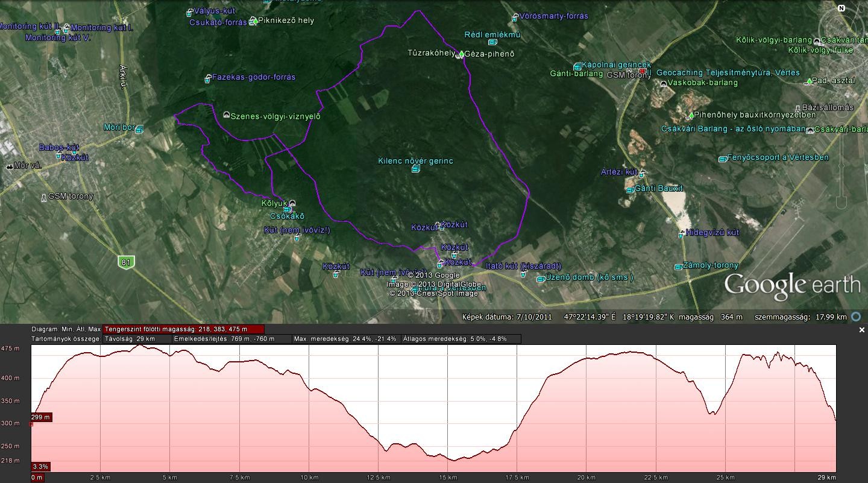Click the 'Babos-kút' place label

tap(59, 147)
